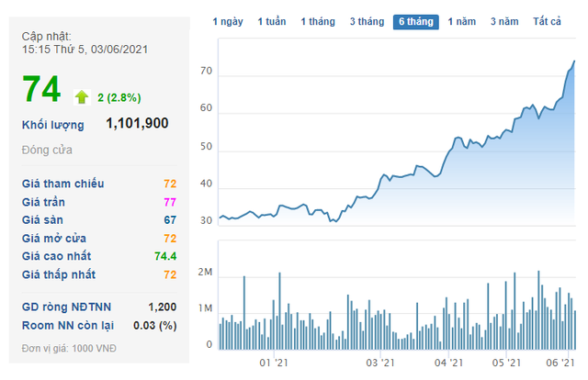Switch to the 1 tuần range
This screenshot has width=588, height=380.
pos(272,21)
